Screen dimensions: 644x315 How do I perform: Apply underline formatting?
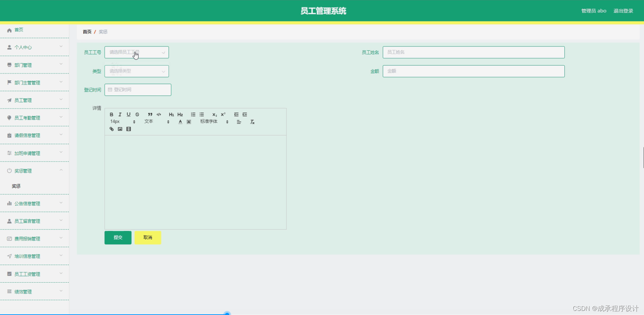pos(128,114)
